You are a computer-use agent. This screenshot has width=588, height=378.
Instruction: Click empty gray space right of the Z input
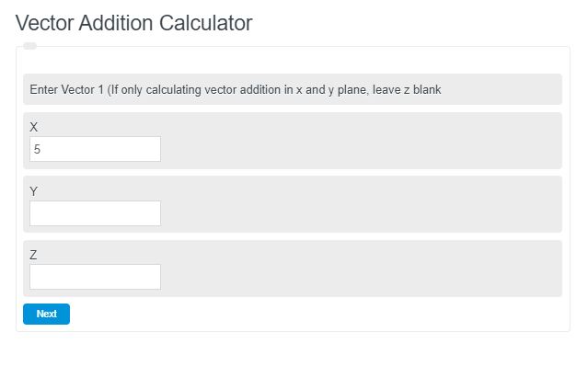coord(368,277)
